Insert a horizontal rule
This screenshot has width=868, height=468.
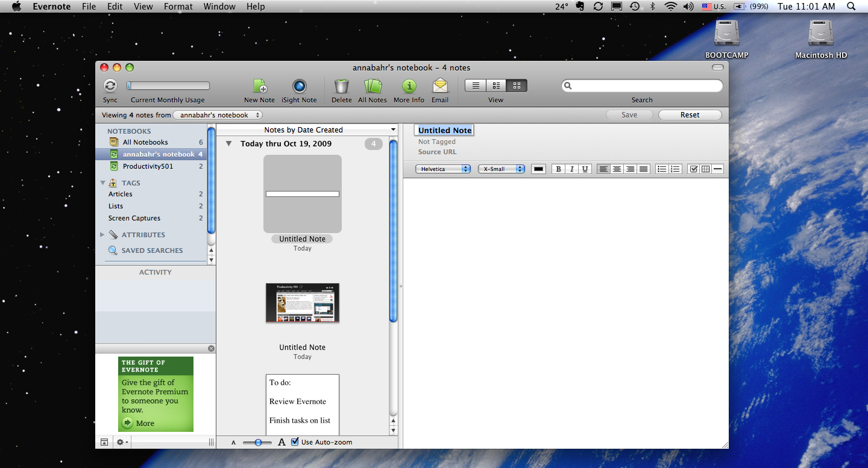(717, 169)
